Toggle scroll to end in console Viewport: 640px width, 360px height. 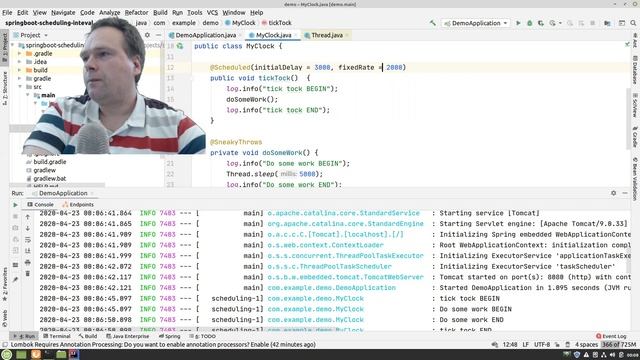27,251
